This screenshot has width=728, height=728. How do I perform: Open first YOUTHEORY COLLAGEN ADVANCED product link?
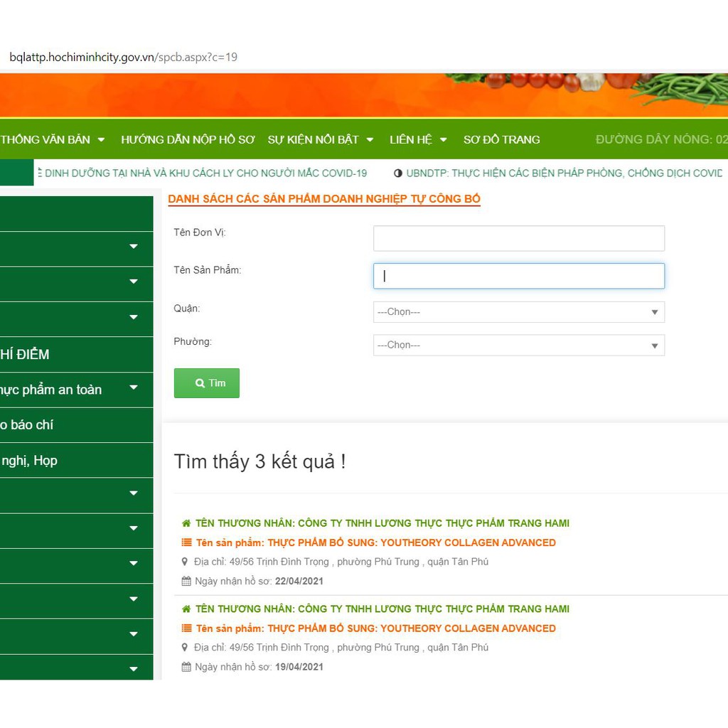[411, 542]
